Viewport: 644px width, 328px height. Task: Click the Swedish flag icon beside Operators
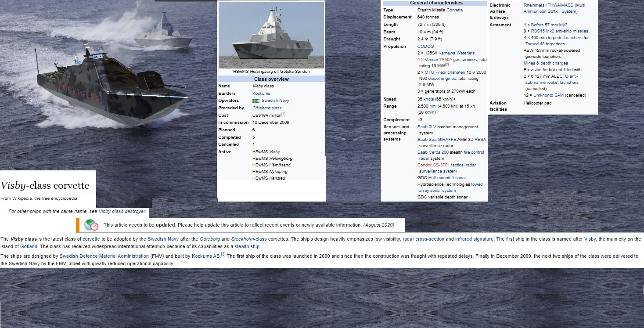click(x=256, y=101)
